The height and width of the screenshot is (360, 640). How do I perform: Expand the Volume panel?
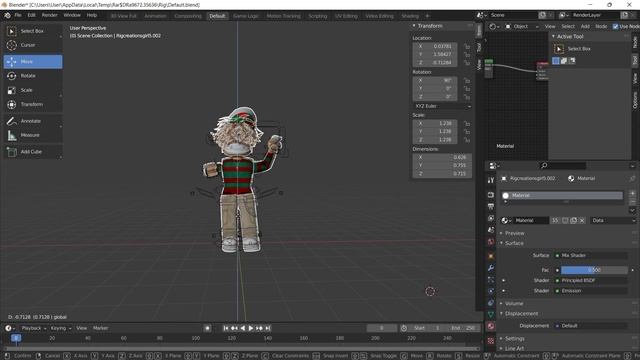pos(513,304)
